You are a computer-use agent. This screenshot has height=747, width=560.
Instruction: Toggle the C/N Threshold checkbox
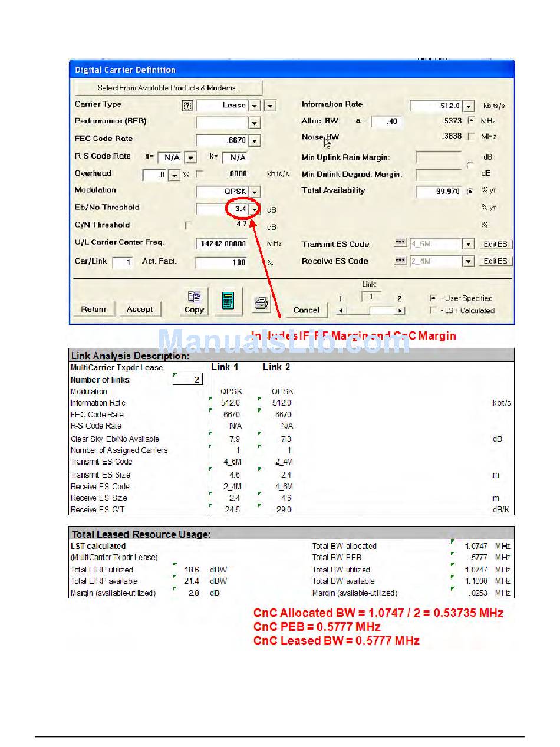point(188,225)
